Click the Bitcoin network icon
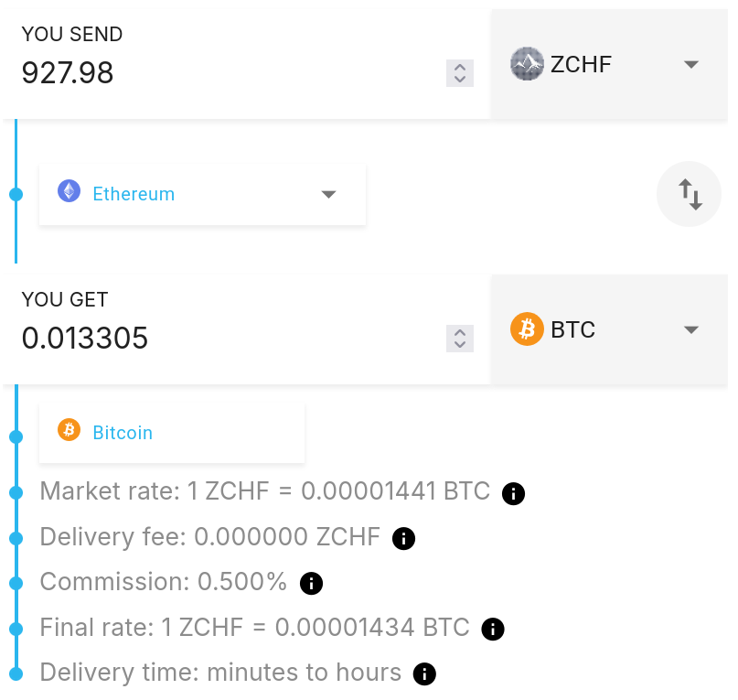 [69, 430]
